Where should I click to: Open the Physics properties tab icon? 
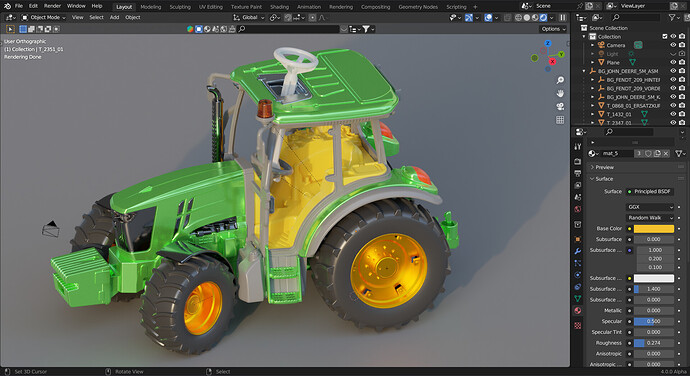[578, 275]
